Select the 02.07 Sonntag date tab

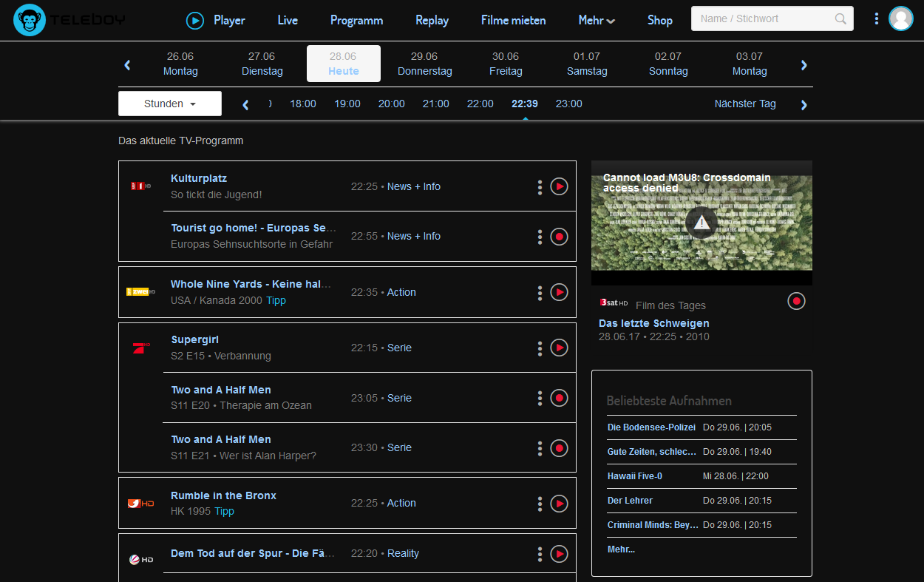pyautogui.click(x=668, y=64)
